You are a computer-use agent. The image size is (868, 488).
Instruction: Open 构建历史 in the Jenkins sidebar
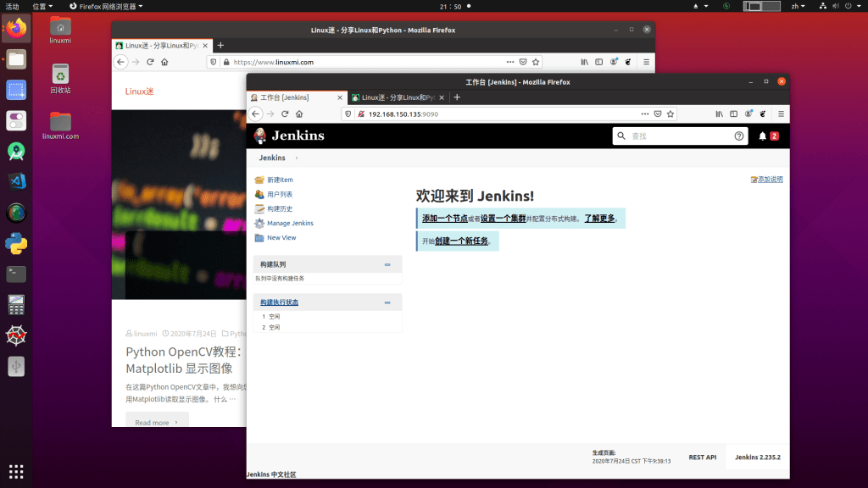click(x=280, y=208)
